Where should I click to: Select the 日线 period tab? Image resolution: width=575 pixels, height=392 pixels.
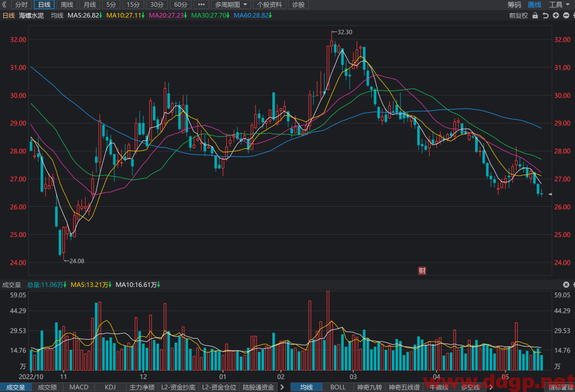point(44,4)
